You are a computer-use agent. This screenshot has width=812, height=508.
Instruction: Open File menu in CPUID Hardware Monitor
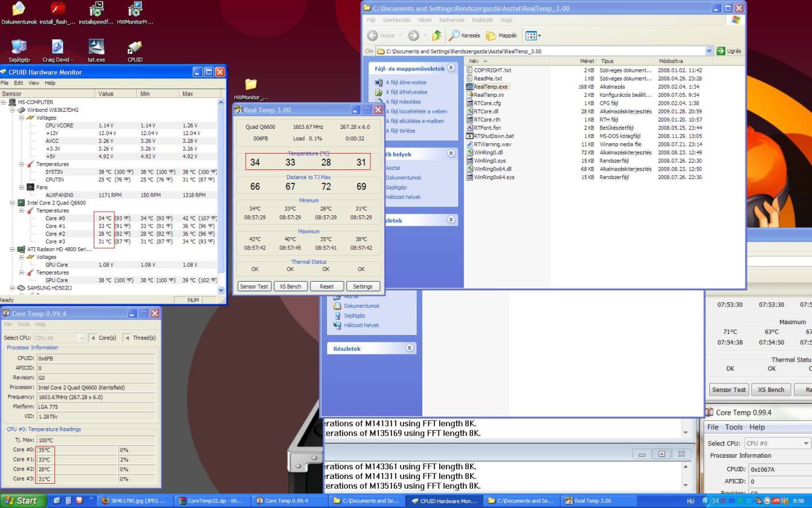4,83
